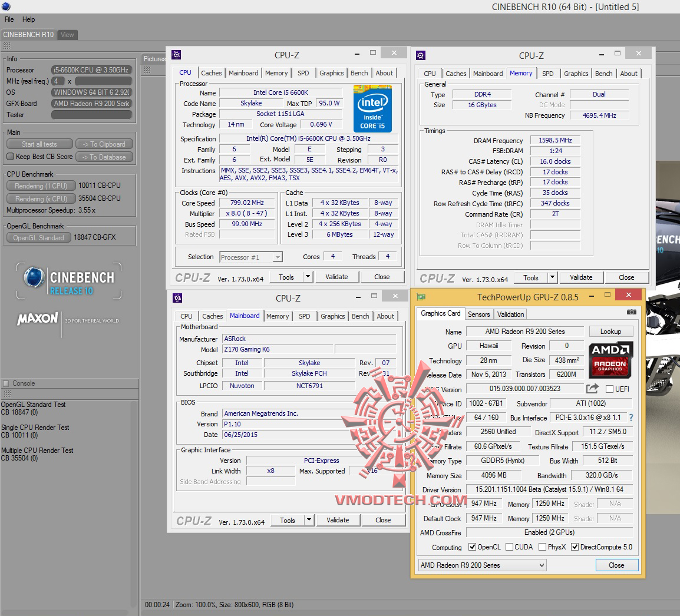Click the small square icon beside Console label

point(6,383)
